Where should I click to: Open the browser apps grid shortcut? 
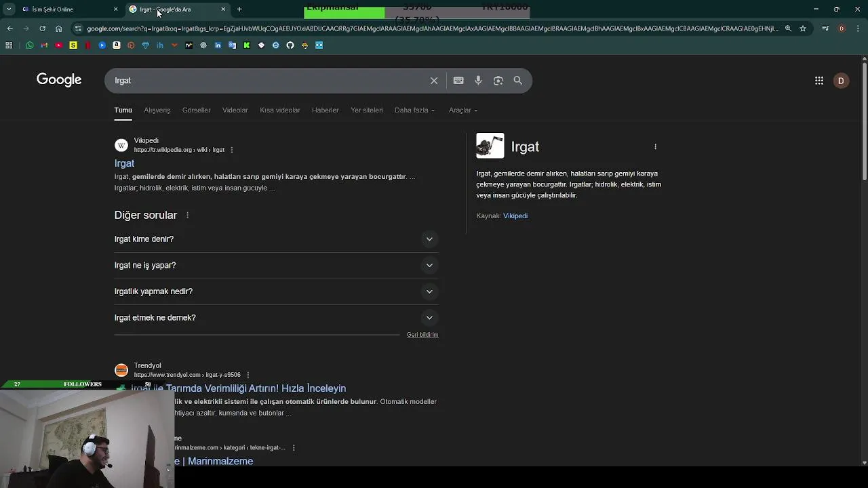pos(9,45)
